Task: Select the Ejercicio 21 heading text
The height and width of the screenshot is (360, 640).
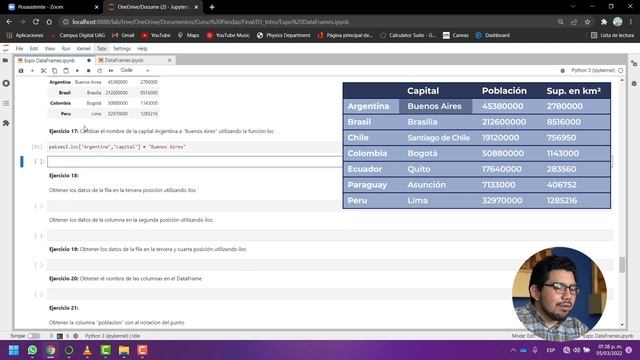Action: [64, 308]
